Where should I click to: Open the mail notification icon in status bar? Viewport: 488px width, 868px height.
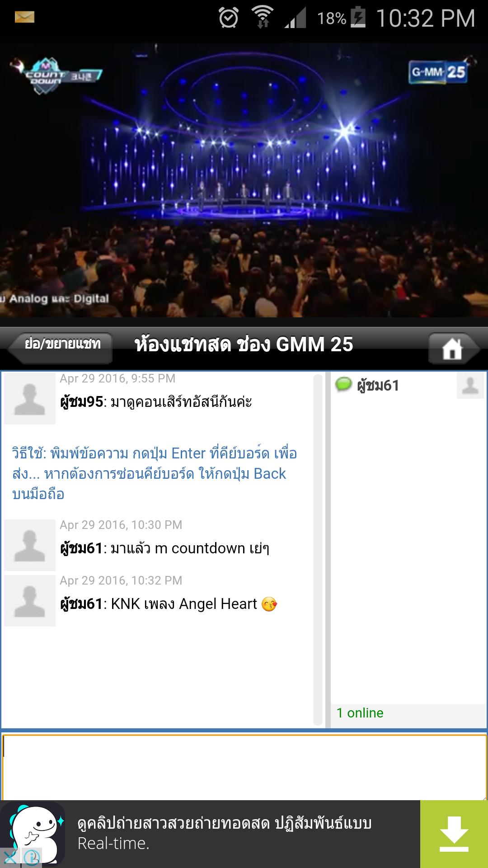tap(24, 17)
